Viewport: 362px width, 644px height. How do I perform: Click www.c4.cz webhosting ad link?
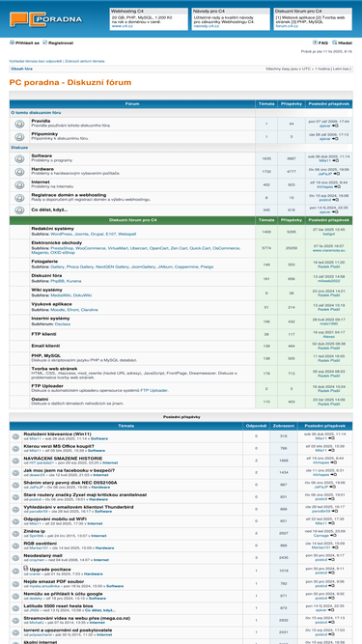click(x=122, y=26)
